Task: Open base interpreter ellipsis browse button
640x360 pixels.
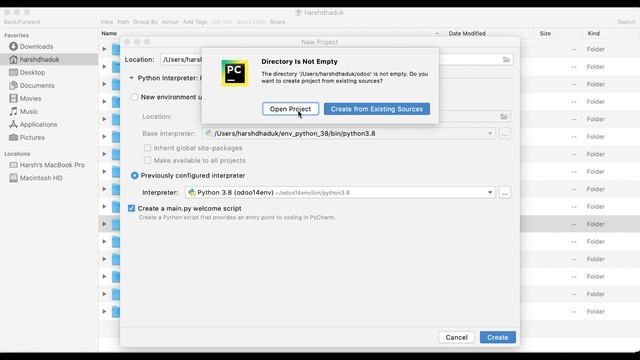Action: [505, 133]
